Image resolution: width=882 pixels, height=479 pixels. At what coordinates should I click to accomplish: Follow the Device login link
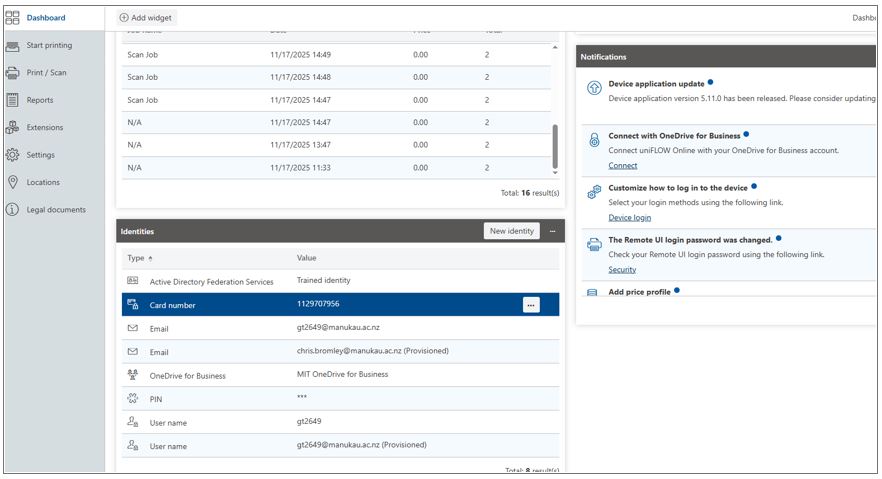[x=629, y=218]
